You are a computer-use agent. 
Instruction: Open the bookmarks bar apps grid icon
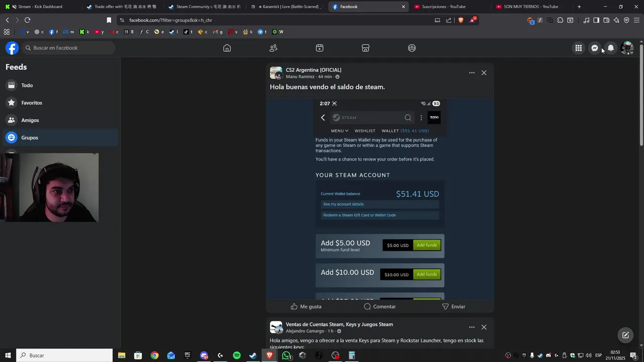[x=7, y=32]
